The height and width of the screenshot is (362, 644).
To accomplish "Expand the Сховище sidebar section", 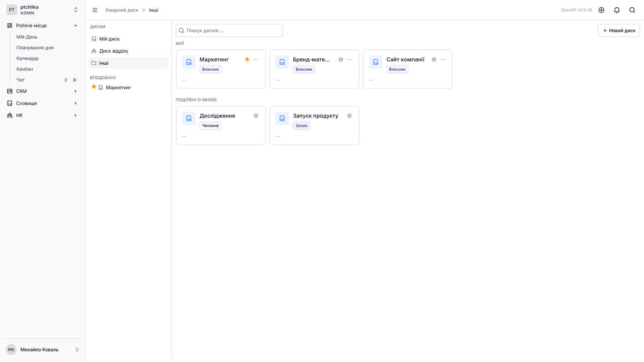I will tap(42, 103).
